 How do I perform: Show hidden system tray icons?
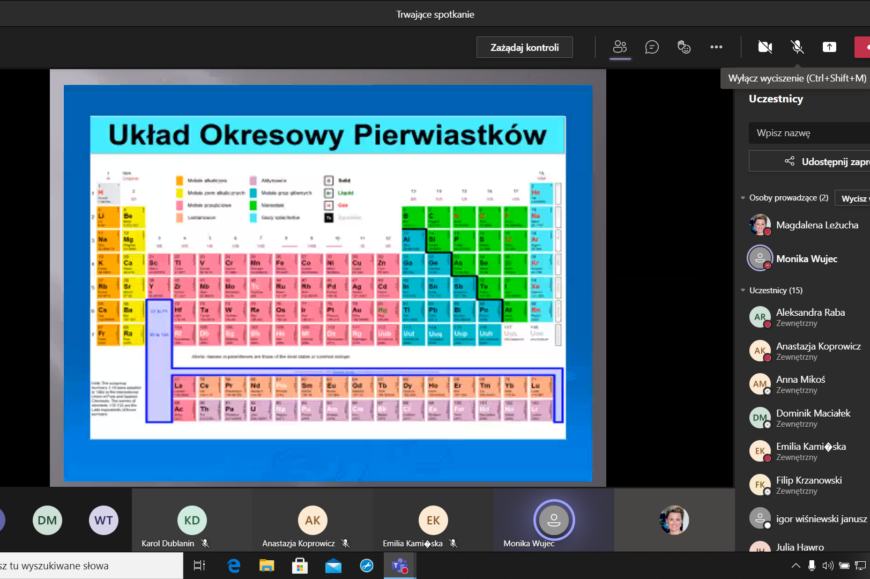pos(796,566)
